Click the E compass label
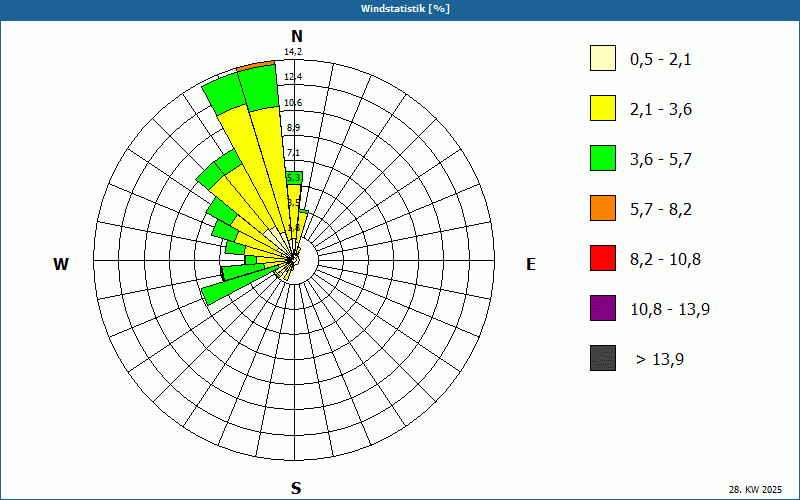Viewport: 800px width, 500px height. (x=531, y=264)
